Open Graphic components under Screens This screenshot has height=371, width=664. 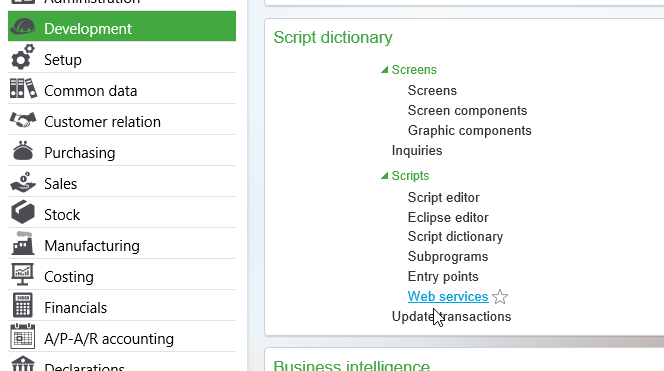pyautogui.click(x=470, y=130)
